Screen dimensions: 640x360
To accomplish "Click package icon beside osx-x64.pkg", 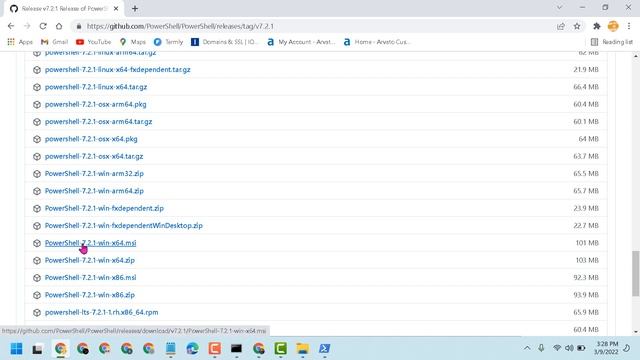I will point(37,139).
